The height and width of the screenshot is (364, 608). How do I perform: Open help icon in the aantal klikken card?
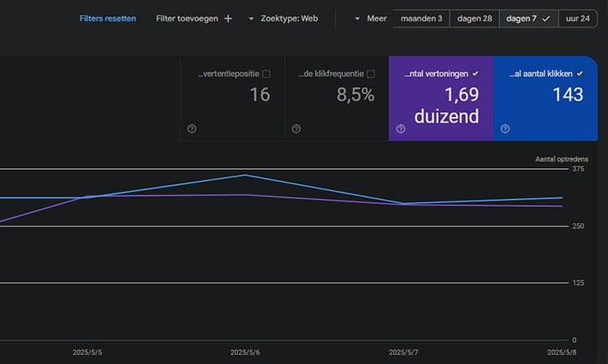point(505,128)
